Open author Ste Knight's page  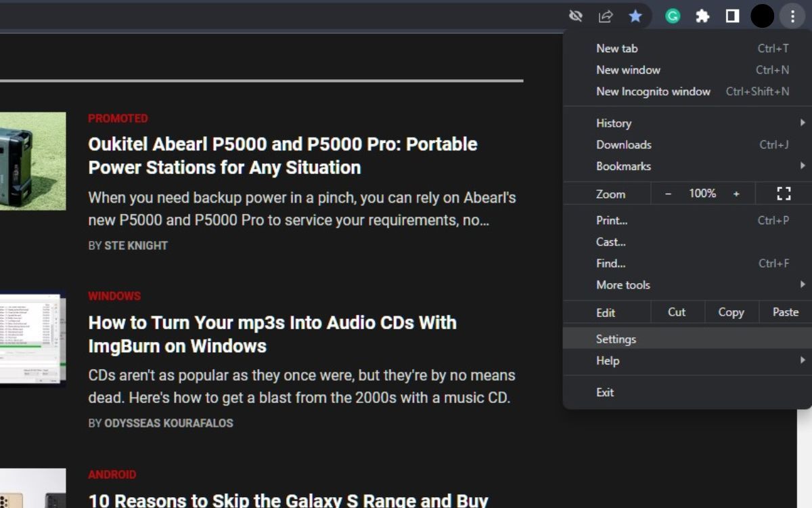coord(136,245)
